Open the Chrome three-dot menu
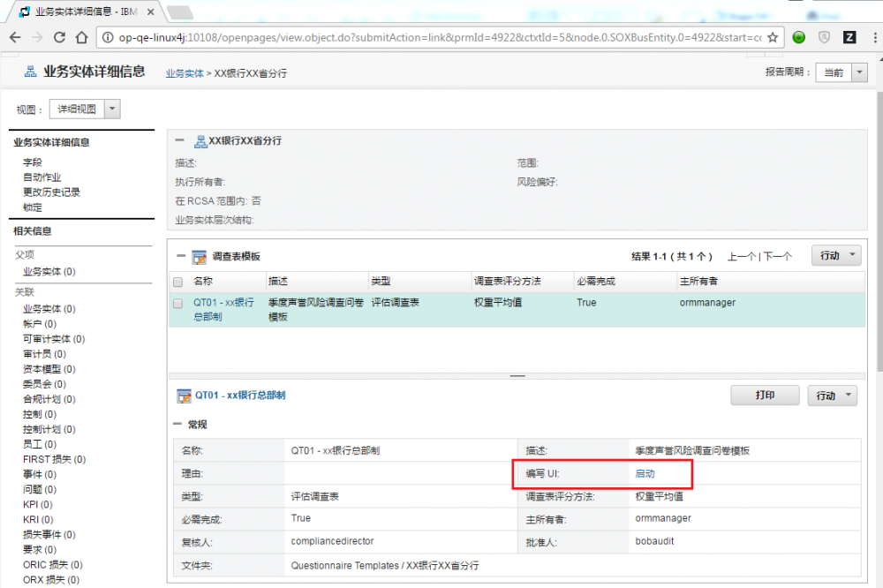Screen dimensions: 883x588 tap(874, 37)
